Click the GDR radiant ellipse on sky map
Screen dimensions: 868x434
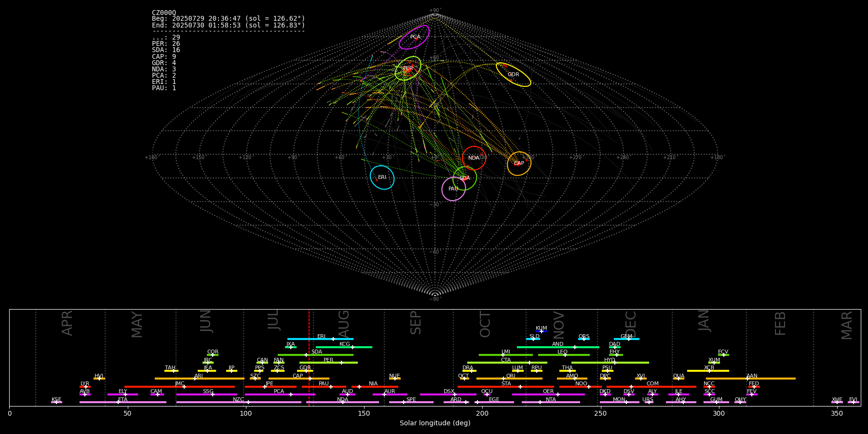[x=514, y=75]
